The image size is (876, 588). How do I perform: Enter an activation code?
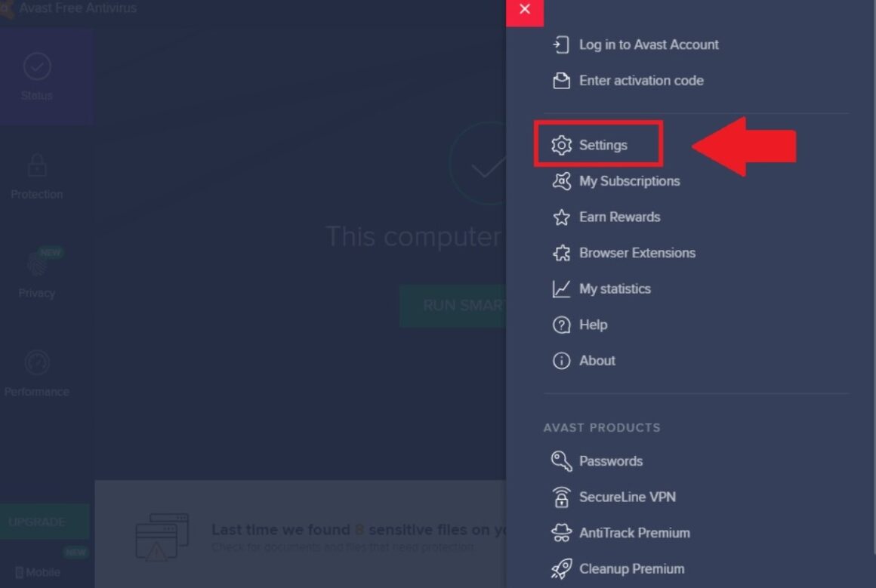click(x=641, y=80)
